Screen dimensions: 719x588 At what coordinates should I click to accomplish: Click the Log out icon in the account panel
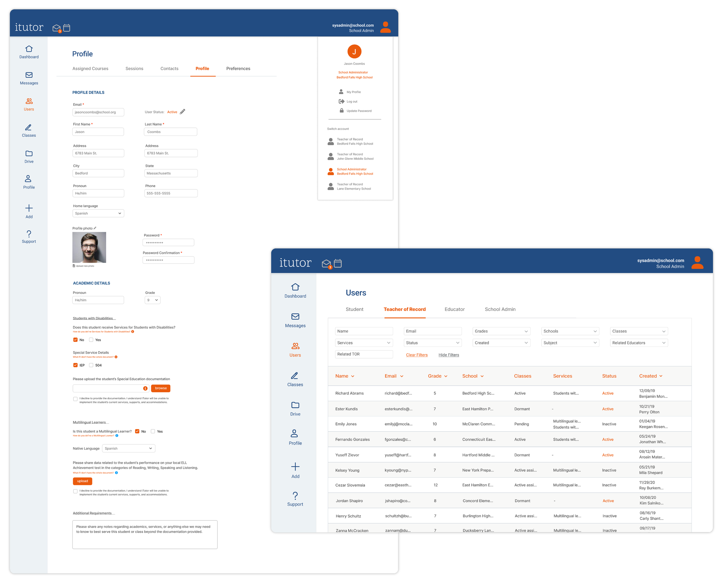click(341, 101)
